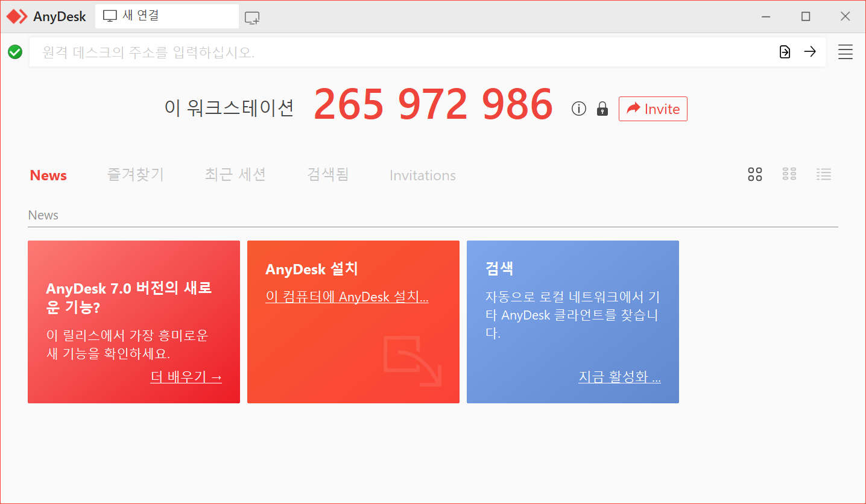Click the News section header text
866x504 pixels.
click(x=43, y=215)
